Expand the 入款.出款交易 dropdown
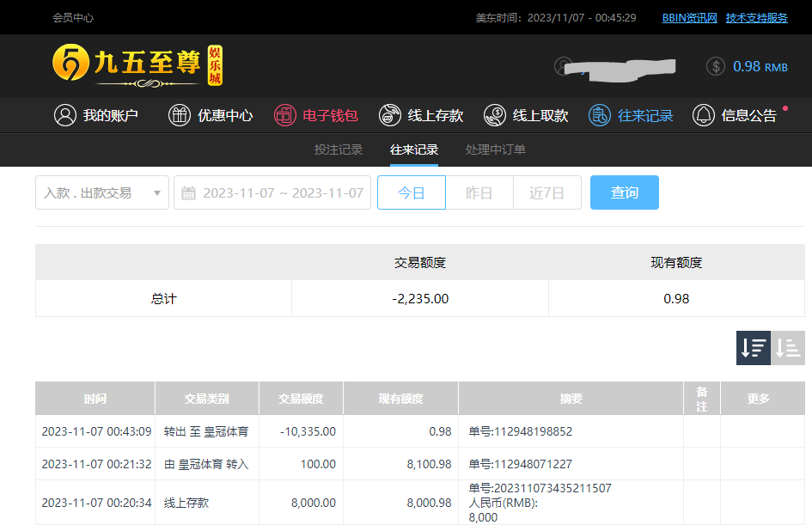Image resolution: width=812 pixels, height=531 pixels. click(102, 192)
